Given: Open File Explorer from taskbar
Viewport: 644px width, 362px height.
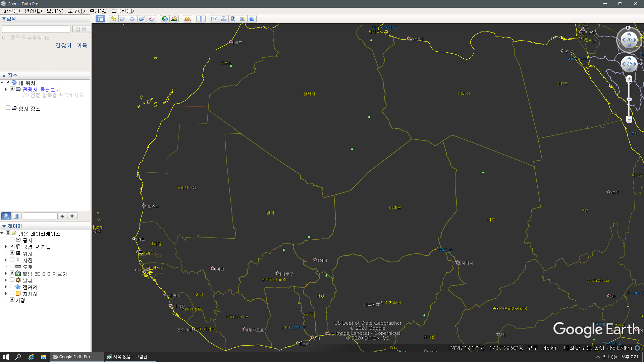Looking at the screenshot, I should coord(44,357).
